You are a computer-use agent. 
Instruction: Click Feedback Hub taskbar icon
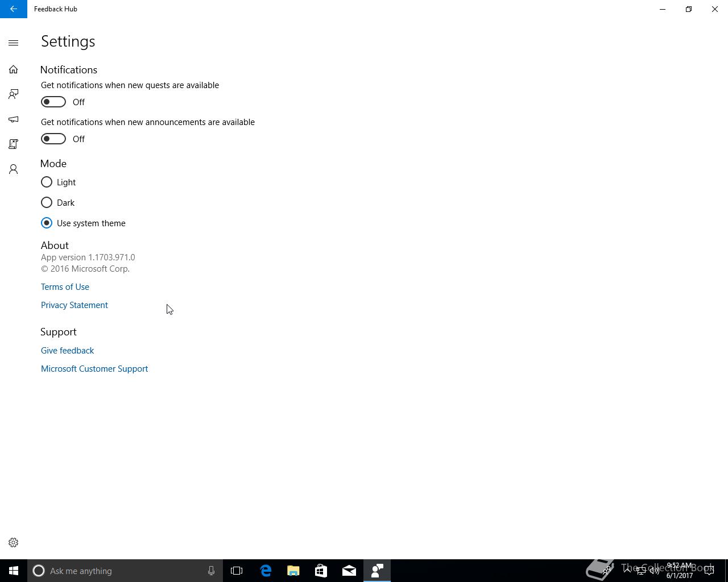[x=377, y=571]
